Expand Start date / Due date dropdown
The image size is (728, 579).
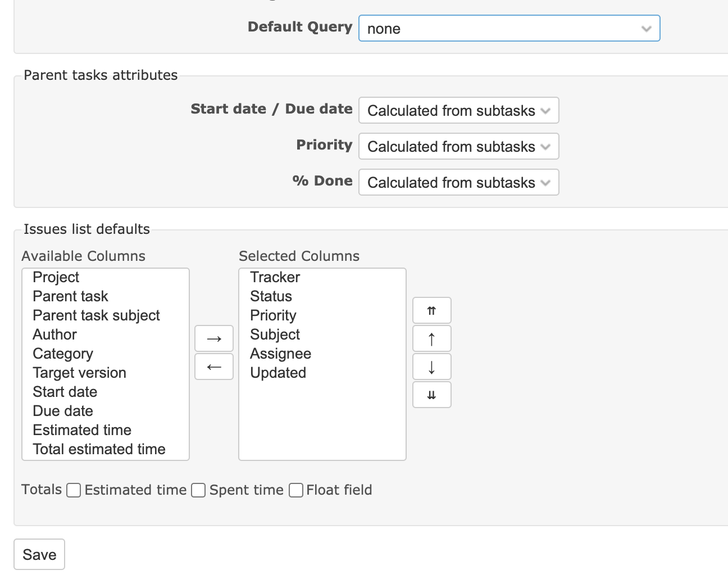(x=458, y=110)
